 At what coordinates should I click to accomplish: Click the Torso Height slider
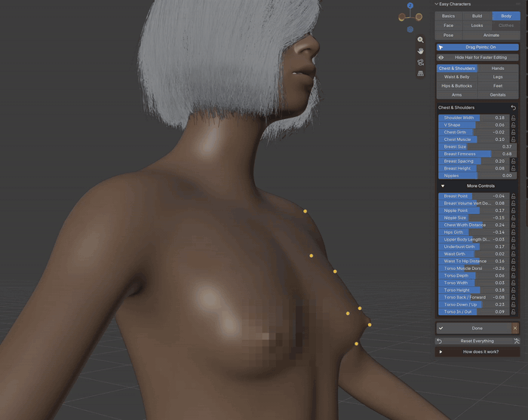pos(474,290)
